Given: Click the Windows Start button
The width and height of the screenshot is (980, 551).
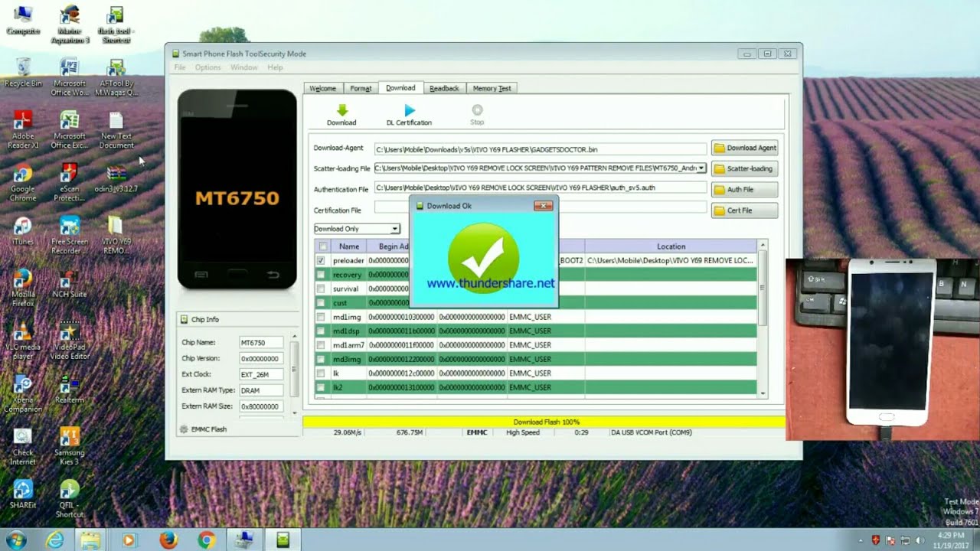Looking at the screenshot, I should click(15, 540).
